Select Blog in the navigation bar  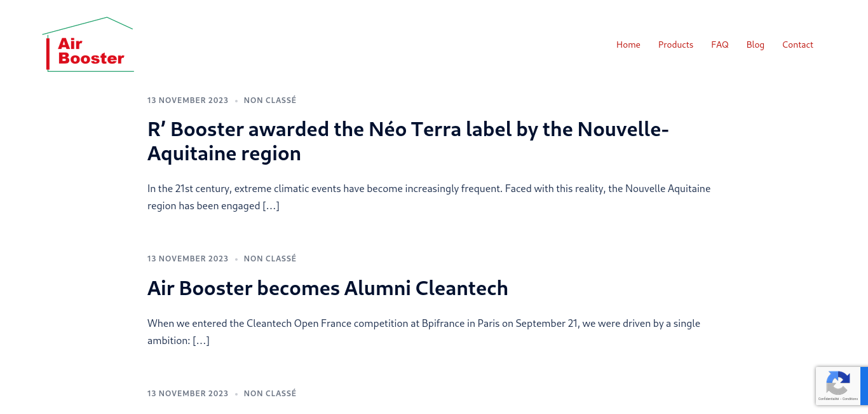756,45
